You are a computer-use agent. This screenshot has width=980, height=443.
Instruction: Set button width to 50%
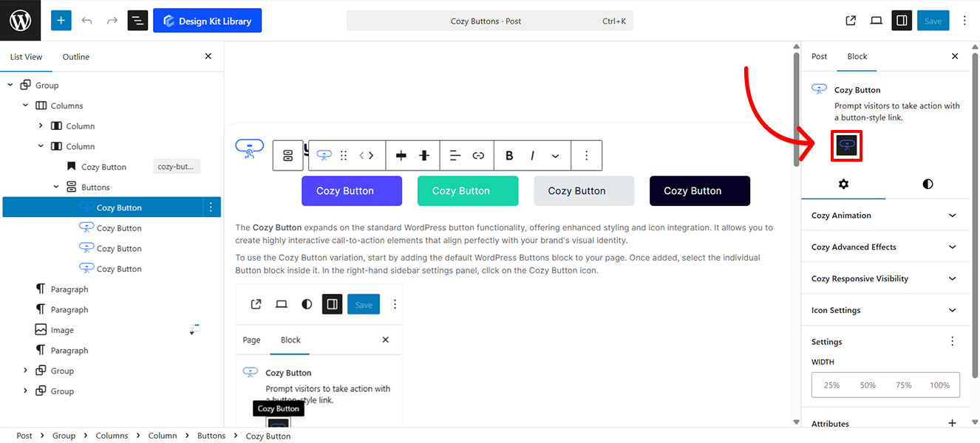pyautogui.click(x=868, y=385)
